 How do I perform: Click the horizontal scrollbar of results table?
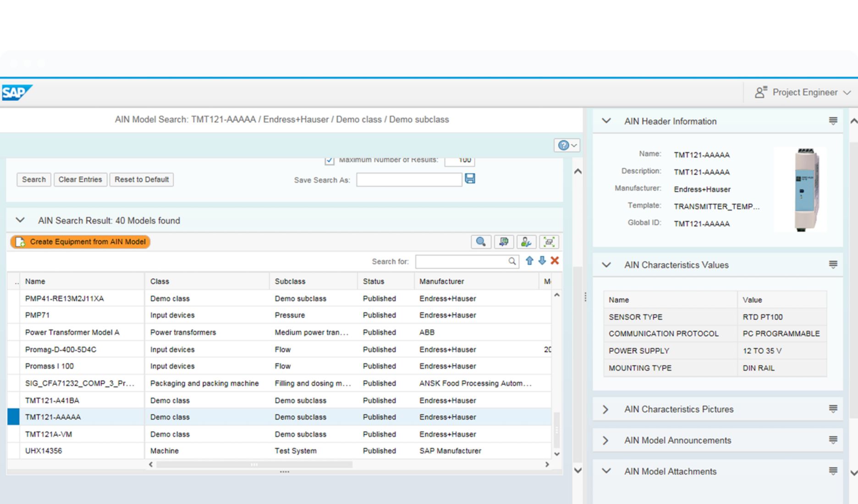click(254, 465)
